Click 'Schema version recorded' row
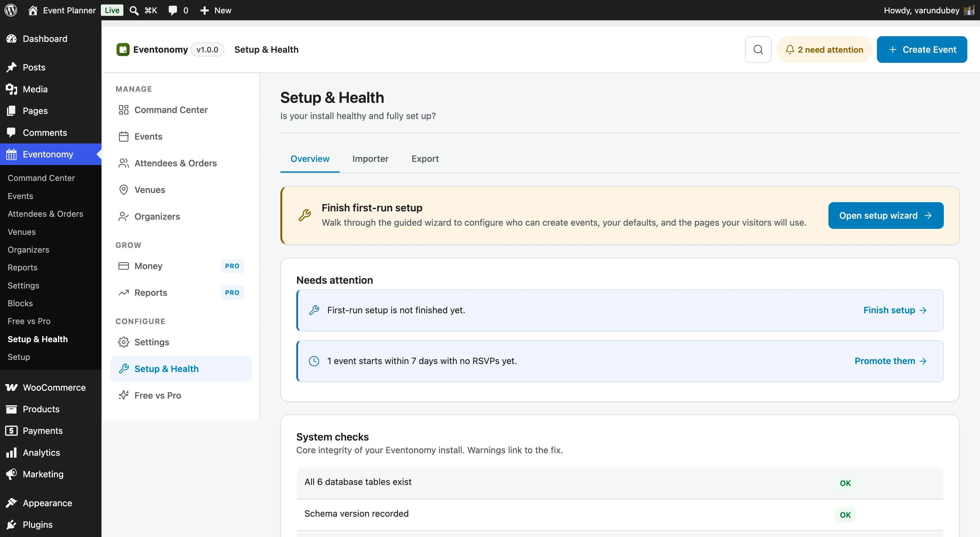This screenshot has width=980, height=537. pos(619,514)
